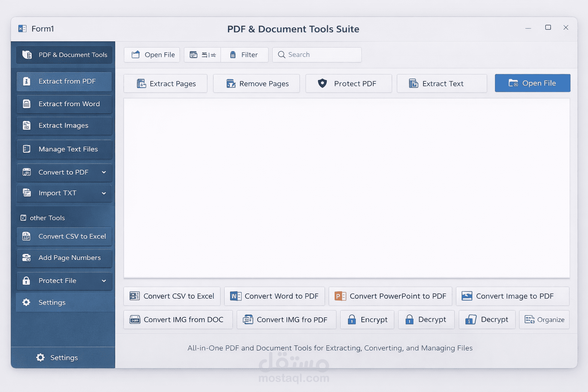Select the Extract Pages tool icon
Image resolution: width=588 pixels, height=392 pixels.
click(142, 83)
